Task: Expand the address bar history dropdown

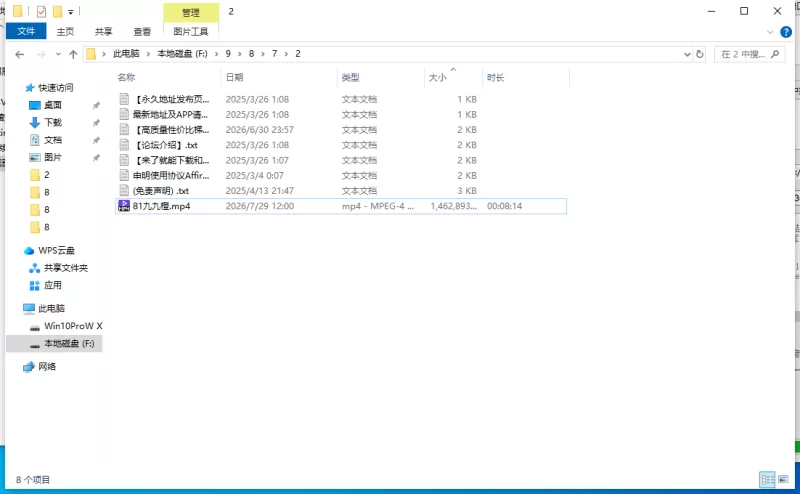Action: point(687,54)
